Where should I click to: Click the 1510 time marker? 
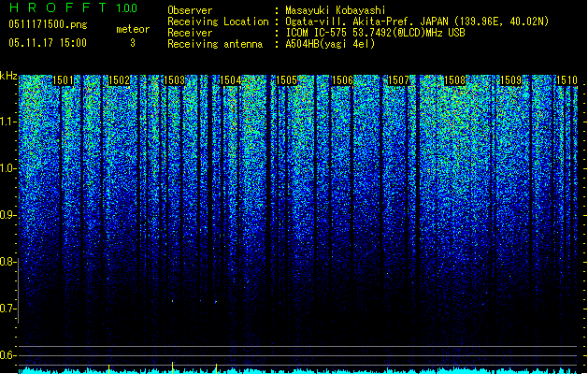567,80
